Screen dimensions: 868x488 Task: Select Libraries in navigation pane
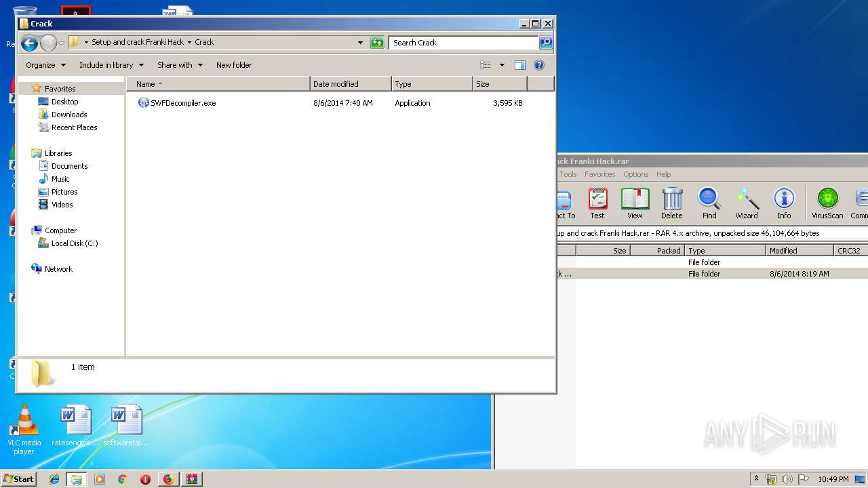(58, 153)
